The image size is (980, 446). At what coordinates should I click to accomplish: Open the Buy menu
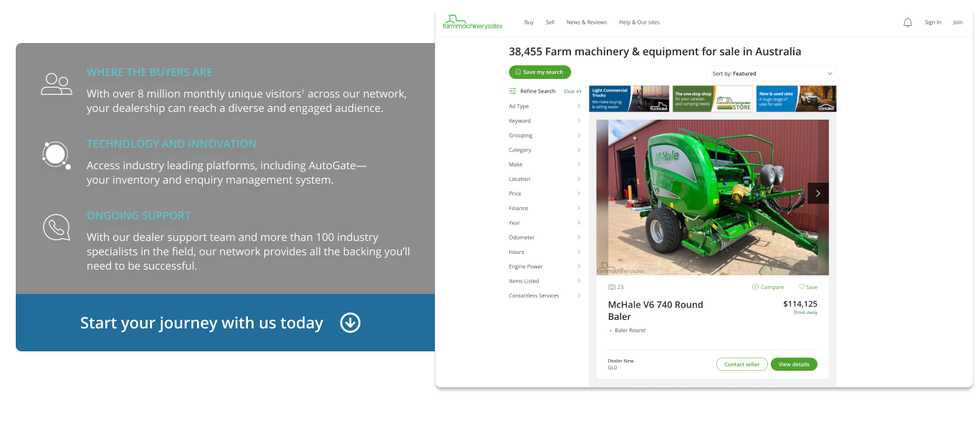(529, 22)
